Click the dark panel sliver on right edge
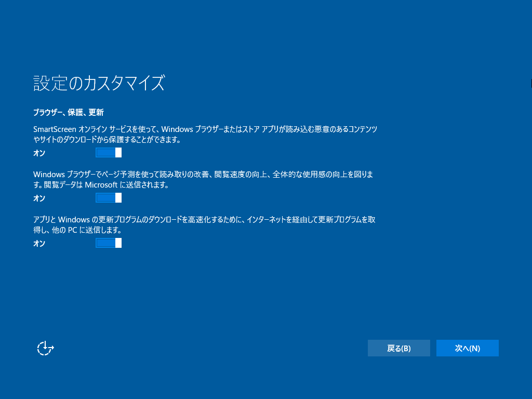Image resolution: width=532 pixels, height=399 pixels. click(x=530, y=81)
